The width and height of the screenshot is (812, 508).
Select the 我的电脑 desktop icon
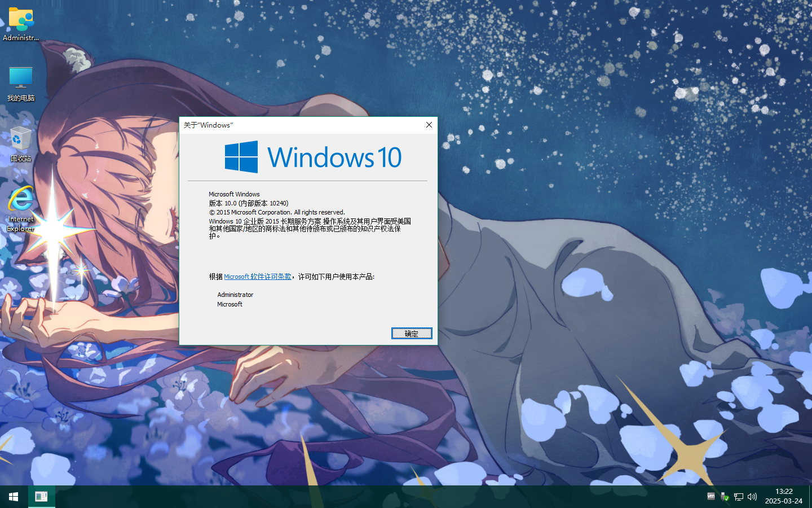21,84
